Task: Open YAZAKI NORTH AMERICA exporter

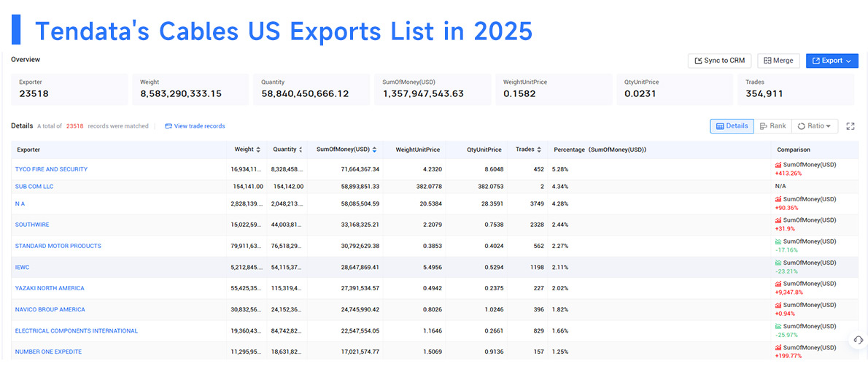Action: click(x=50, y=288)
